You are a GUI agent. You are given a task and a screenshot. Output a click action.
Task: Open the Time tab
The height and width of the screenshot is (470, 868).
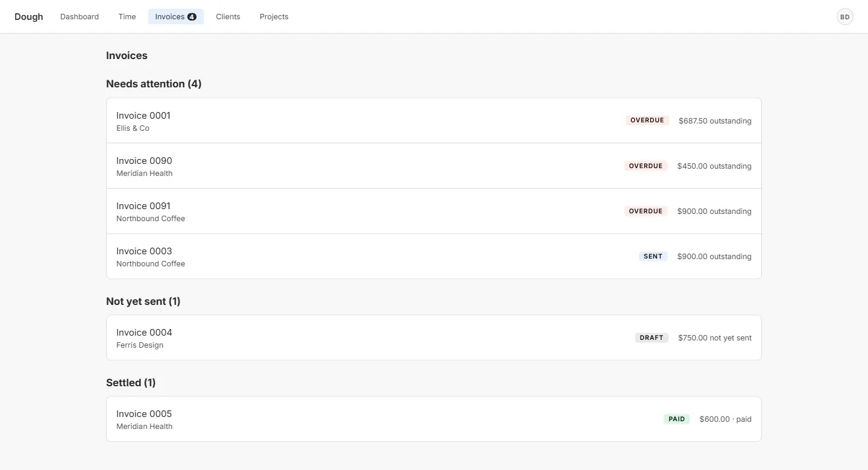pyautogui.click(x=127, y=17)
